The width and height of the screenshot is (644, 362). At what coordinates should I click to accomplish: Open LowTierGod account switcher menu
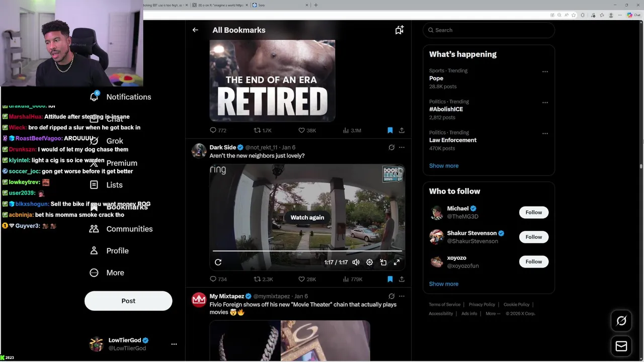point(133,344)
